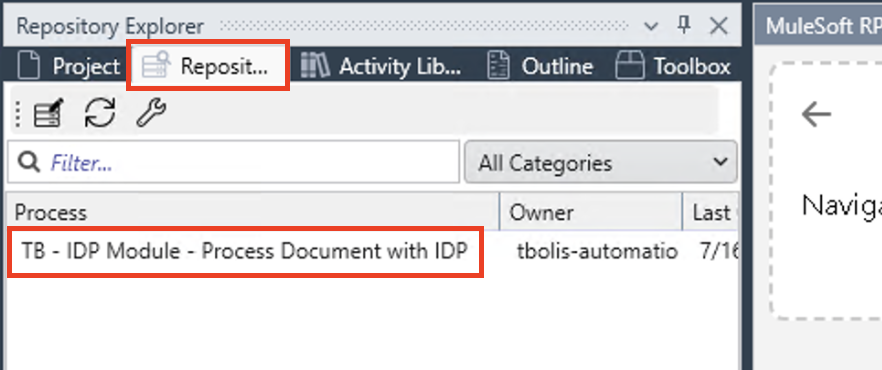Open repository settings wrench icon
882x370 pixels.
pyautogui.click(x=151, y=112)
